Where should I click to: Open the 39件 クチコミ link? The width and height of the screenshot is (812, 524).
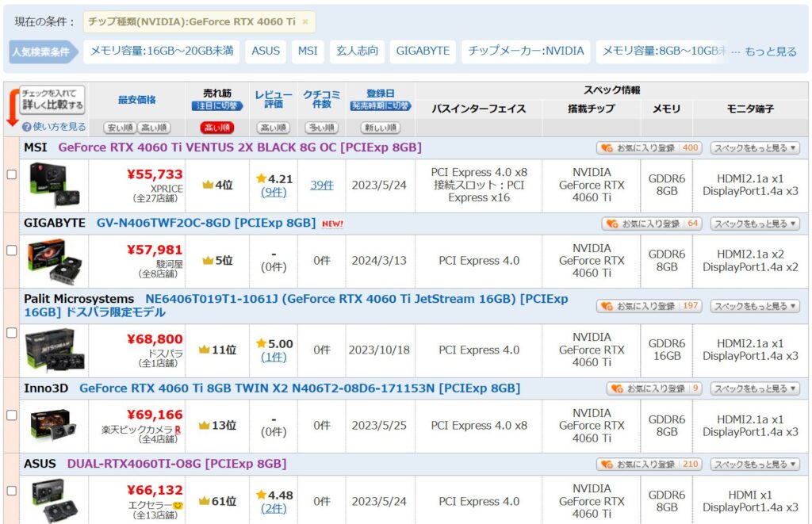click(322, 186)
